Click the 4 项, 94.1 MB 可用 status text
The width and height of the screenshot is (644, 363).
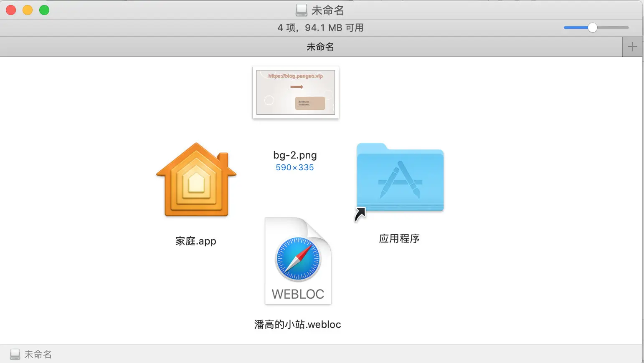click(320, 28)
